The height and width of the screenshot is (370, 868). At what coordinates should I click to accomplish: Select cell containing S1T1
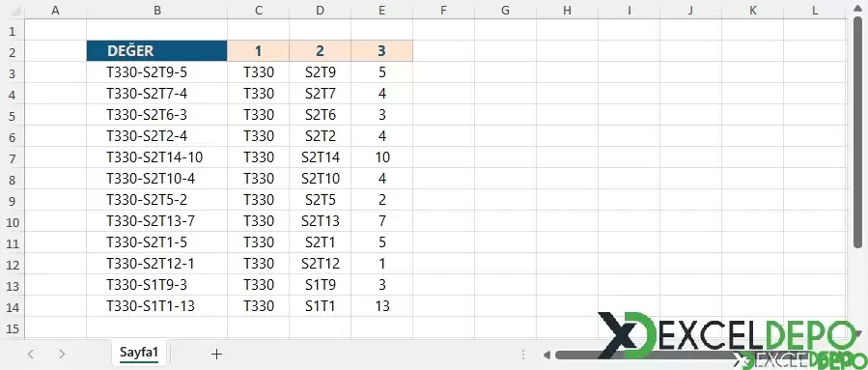click(320, 305)
